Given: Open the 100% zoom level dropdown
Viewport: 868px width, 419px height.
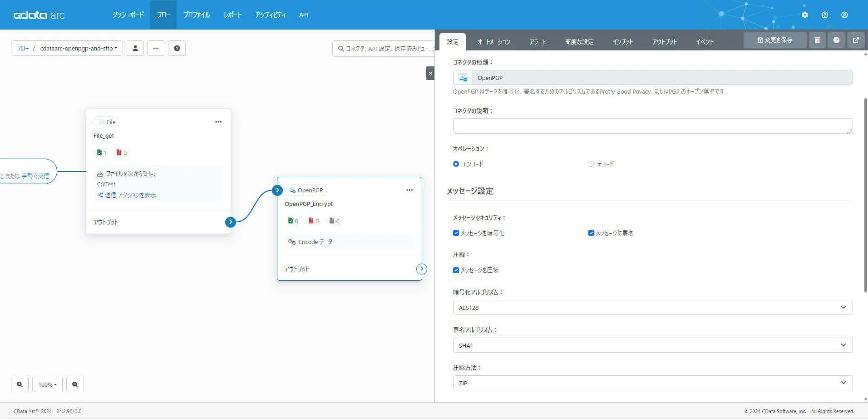Looking at the screenshot, I should (x=47, y=384).
